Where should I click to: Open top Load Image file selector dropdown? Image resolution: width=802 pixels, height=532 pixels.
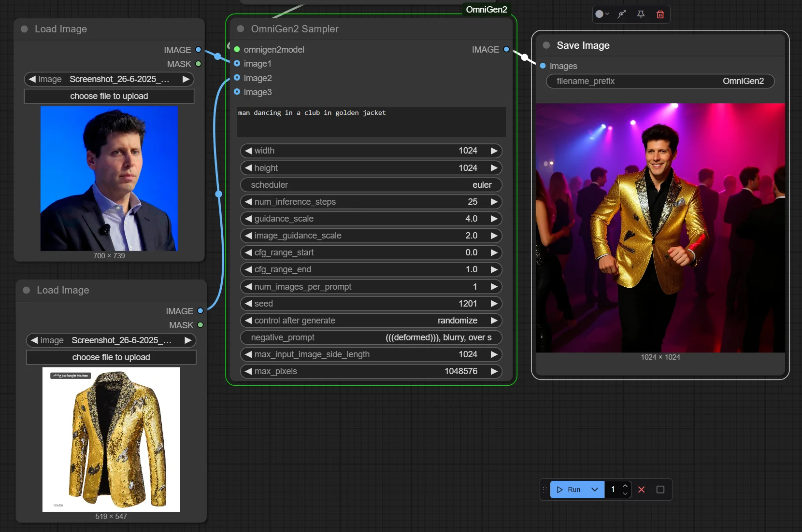[109, 79]
